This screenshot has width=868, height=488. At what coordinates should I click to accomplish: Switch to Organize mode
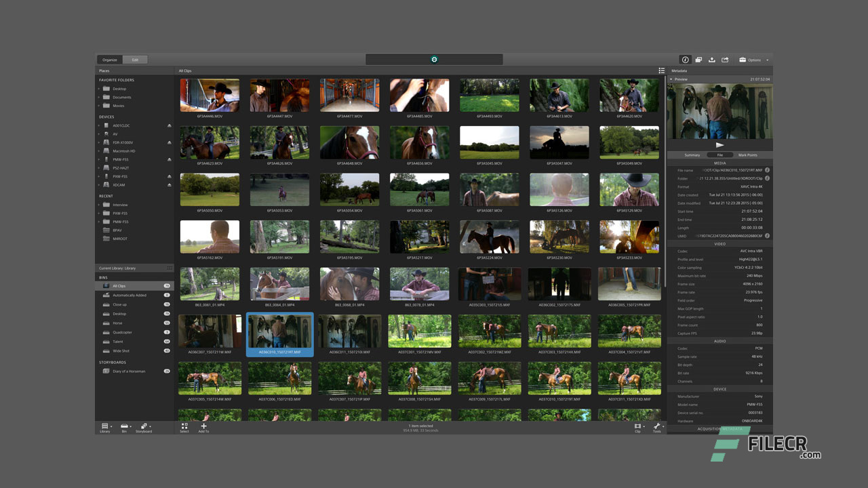(x=110, y=60)
